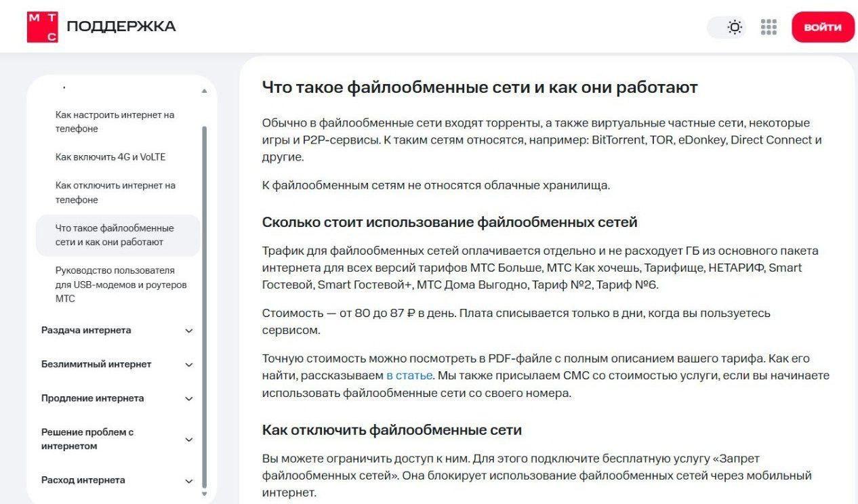858x504 pixels.
Task: Open Как настроить интернет на телефоне
Action: pos(115,122)
